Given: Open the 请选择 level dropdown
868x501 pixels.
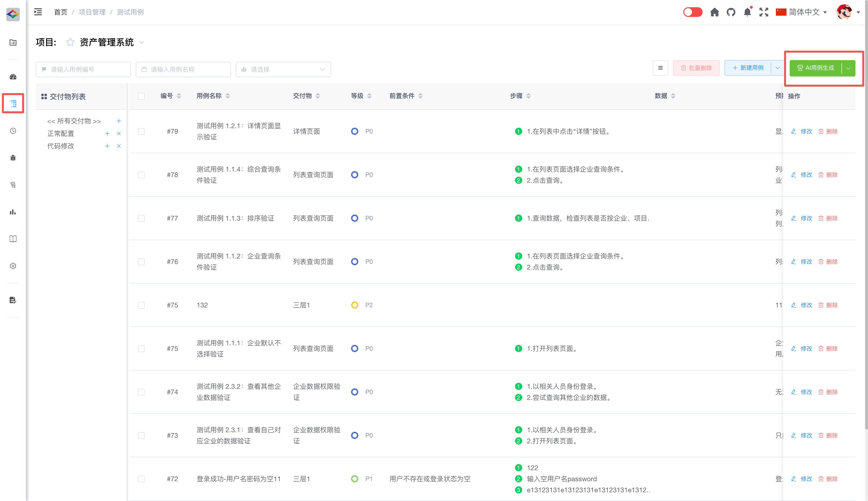Looking at the screenshot, I should tap(283, 70).
